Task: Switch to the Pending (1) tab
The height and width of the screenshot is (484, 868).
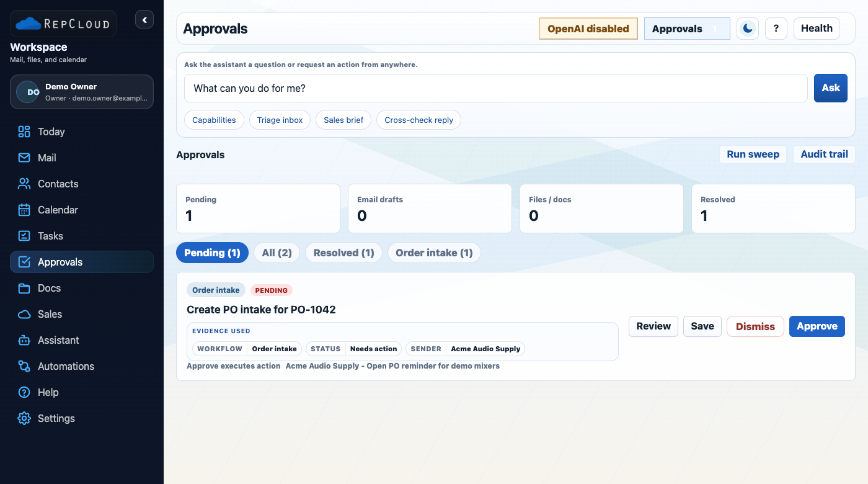Action: coord(212,253)
